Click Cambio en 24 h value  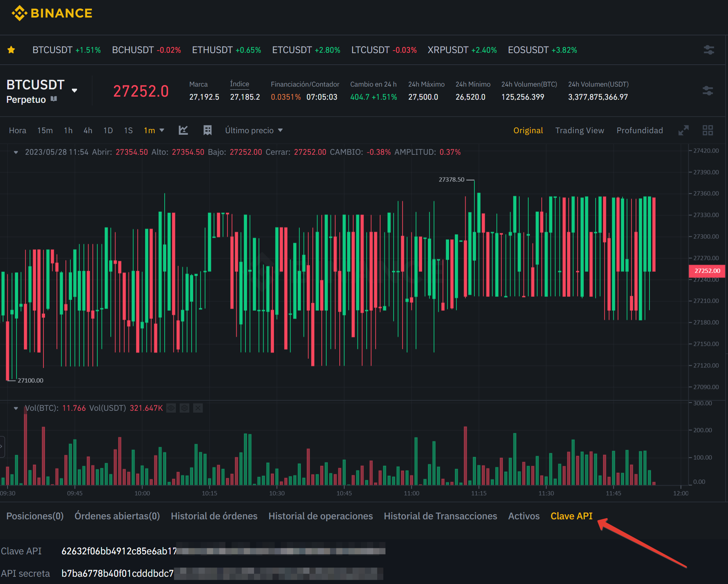point(373,97)
